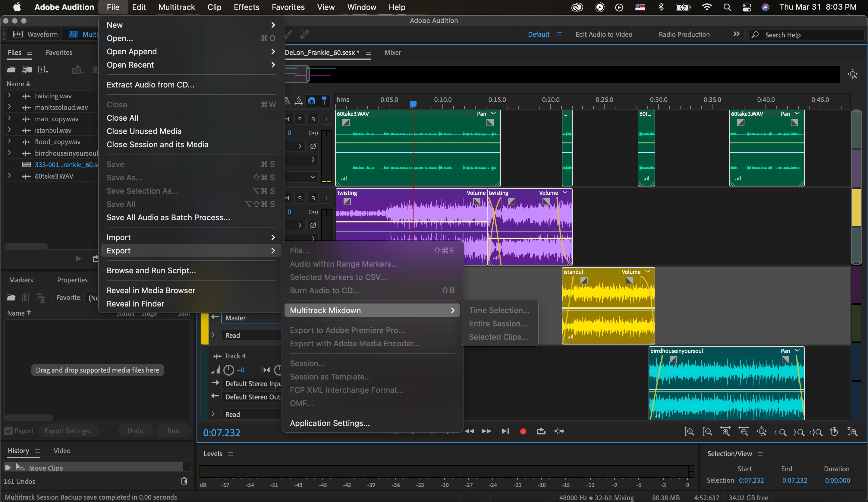Click Application Settings in the Export submenu
The width and height of the screenshot is (868, 502).
[330, 423]
